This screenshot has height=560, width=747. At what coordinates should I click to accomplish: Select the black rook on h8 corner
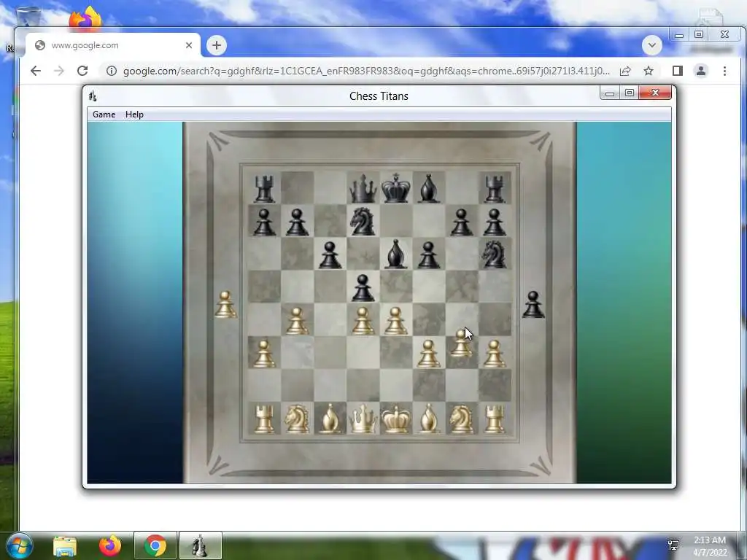tap(495, 189)
